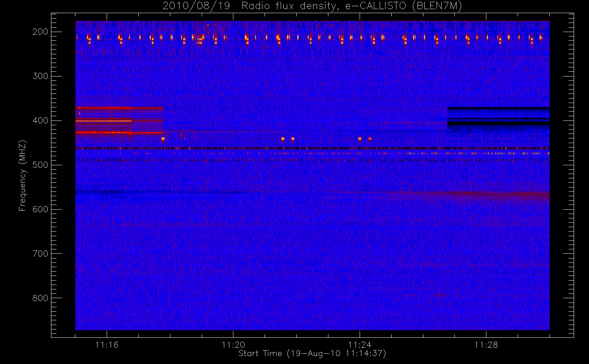Viewport: 589px width, 364px height.
Task: Click the 11:16 time tick label
Action: (x=107, y=345)
